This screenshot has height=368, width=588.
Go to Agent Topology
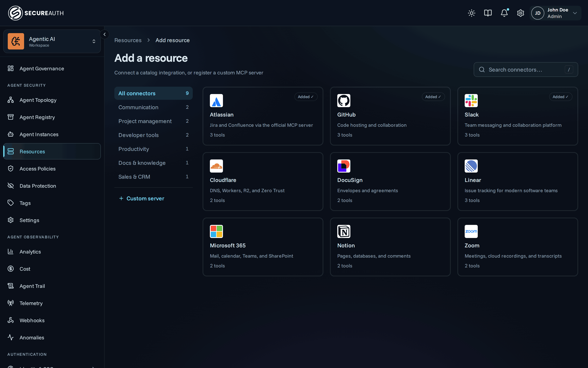(52, 100)
